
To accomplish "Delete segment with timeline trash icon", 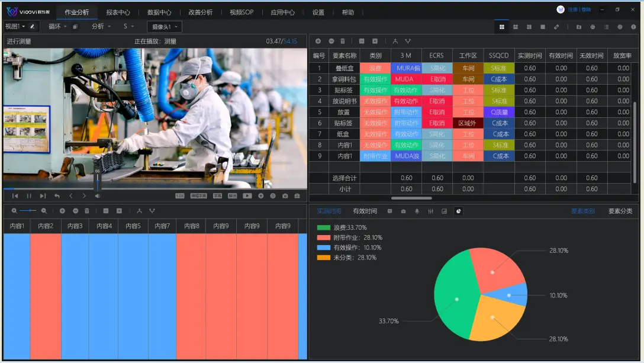I will [x=86, y=211].
